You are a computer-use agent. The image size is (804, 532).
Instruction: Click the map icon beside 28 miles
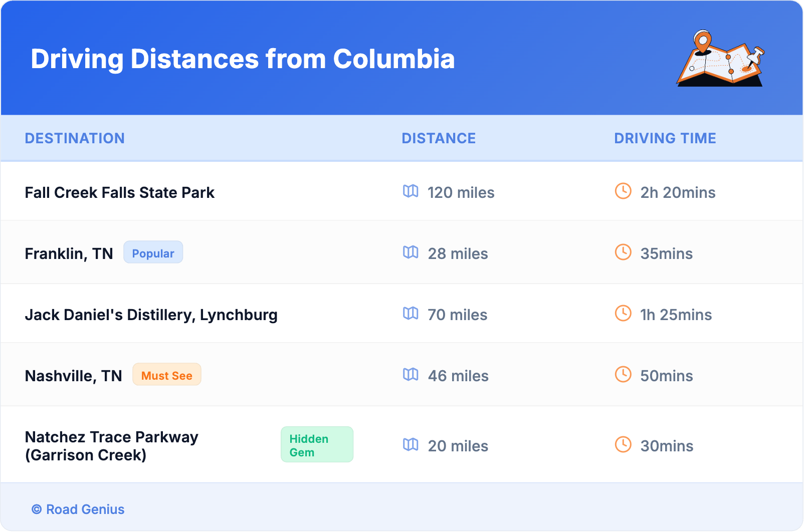pos(411,252)
